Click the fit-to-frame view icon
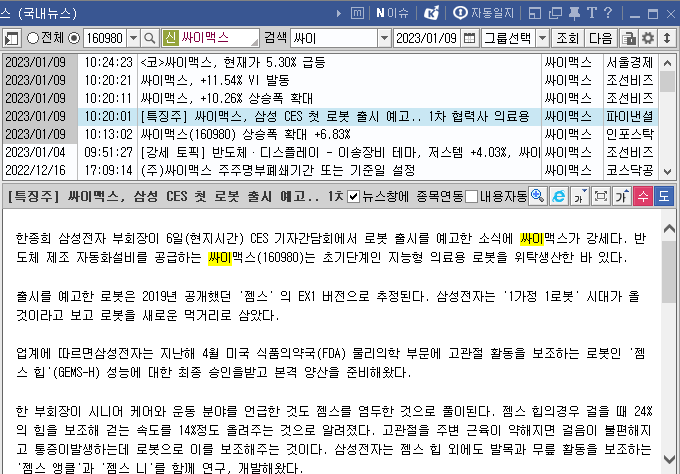 click(601, 196)
